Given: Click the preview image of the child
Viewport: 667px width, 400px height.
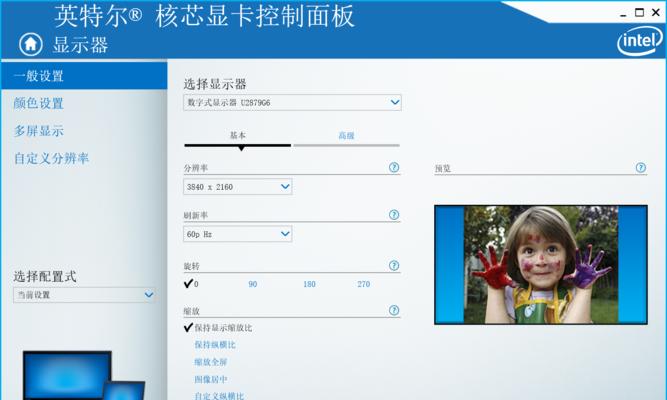Looking at the screenshot, I should pyautogui.click(x=541, y=265).
